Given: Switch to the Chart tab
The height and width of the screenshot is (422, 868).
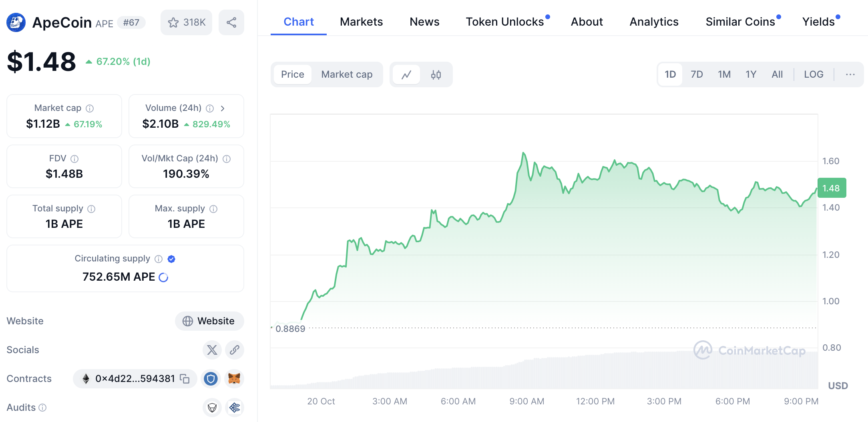Looking at the screenshot, I should point(299,22).
